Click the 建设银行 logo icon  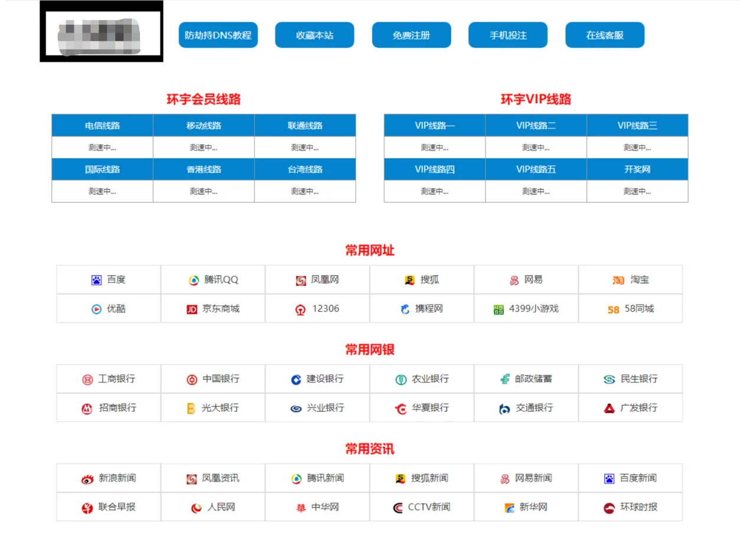pyautogui.click(x=296, y=380)
